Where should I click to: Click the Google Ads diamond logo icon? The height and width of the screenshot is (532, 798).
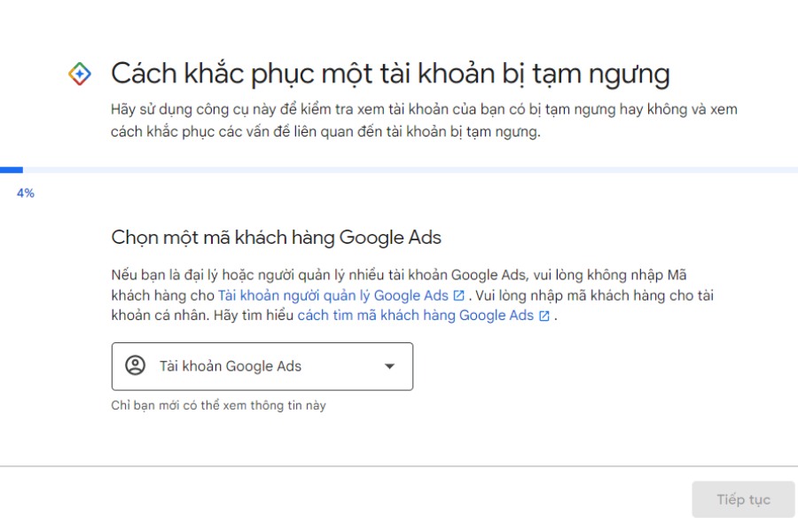tap(80, 74)
